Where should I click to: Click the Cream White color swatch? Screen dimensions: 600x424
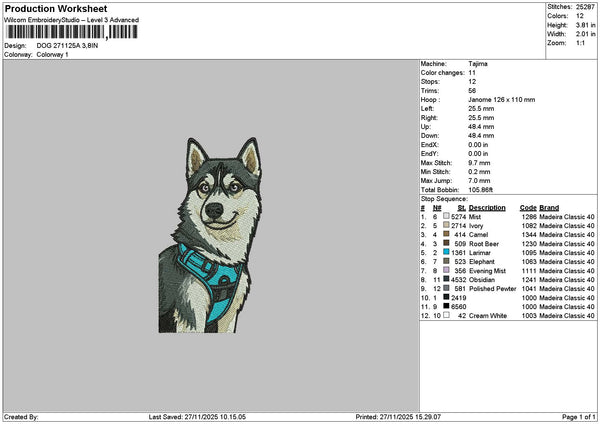tap(446, 315)
